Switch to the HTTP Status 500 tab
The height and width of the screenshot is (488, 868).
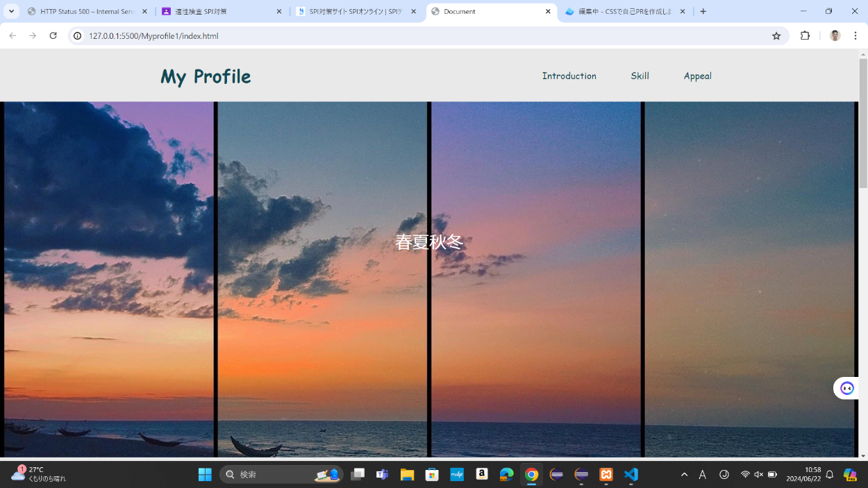87,12
